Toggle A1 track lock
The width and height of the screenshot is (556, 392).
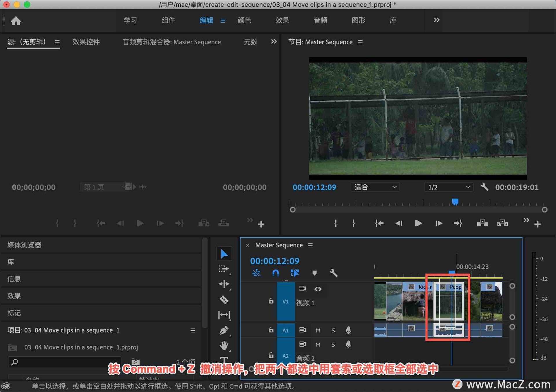click(271, 330)
